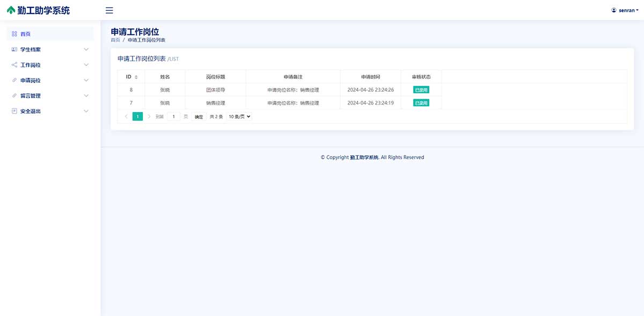Click the 已录用 status badge for ID 8
This screenshot has height=316, width=644.
[421, 90]
